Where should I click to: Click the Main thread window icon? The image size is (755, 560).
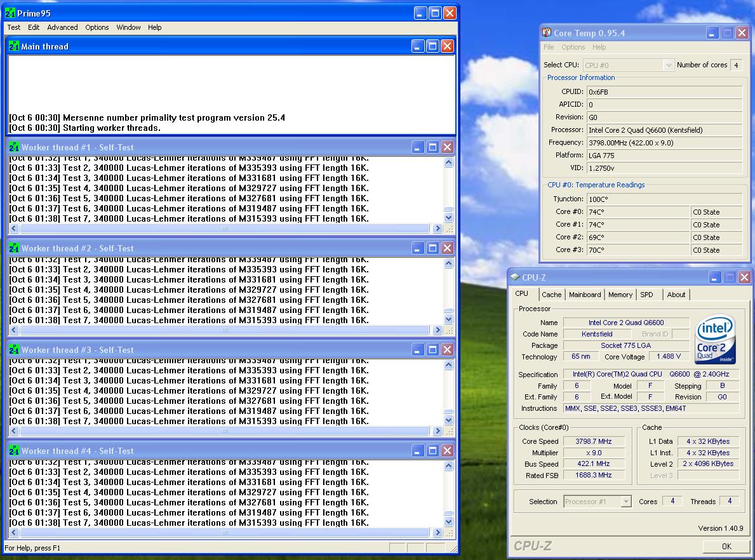[14, 46]
